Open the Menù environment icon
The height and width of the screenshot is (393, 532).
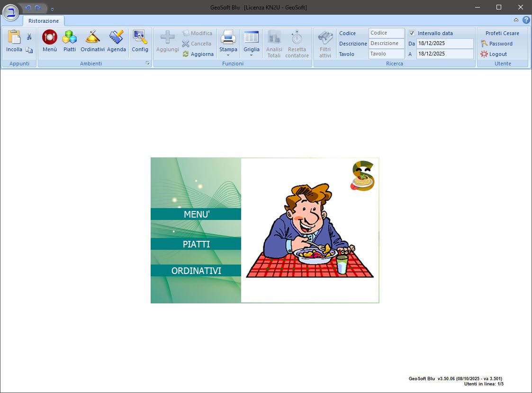(49, 37)
